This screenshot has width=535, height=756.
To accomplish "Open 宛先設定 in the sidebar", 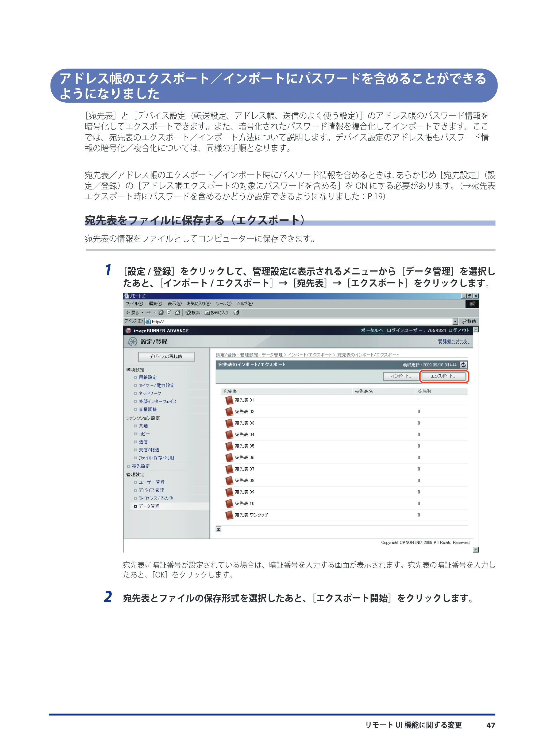I will [x=141, y=466].
